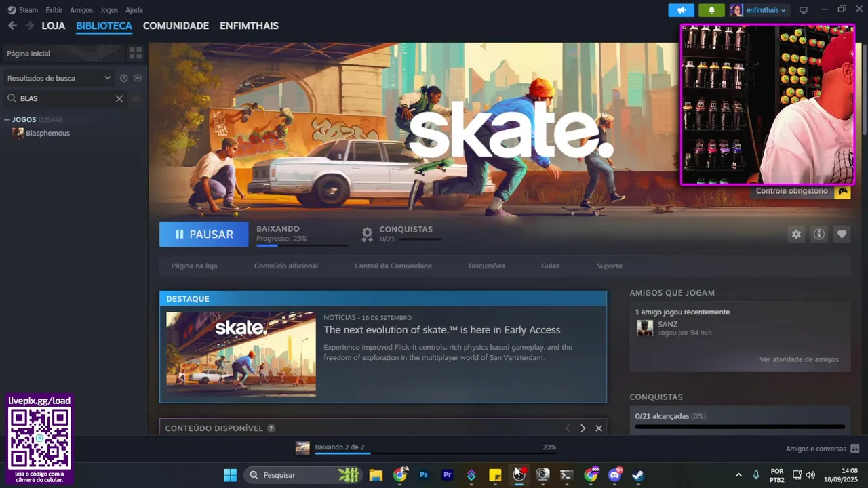Open game settings gear icon
868x488 pixels.
click(x=796, y=234)
